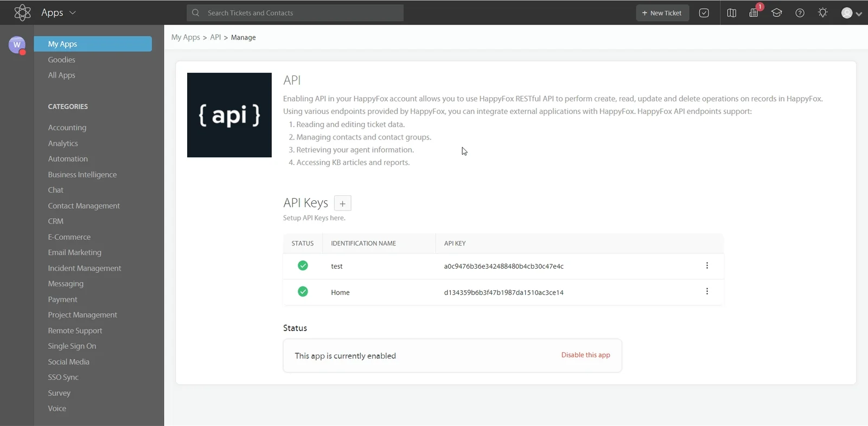Add a new API key with plus button
Viewport: 868px width, 426px height.
[342, 204]
